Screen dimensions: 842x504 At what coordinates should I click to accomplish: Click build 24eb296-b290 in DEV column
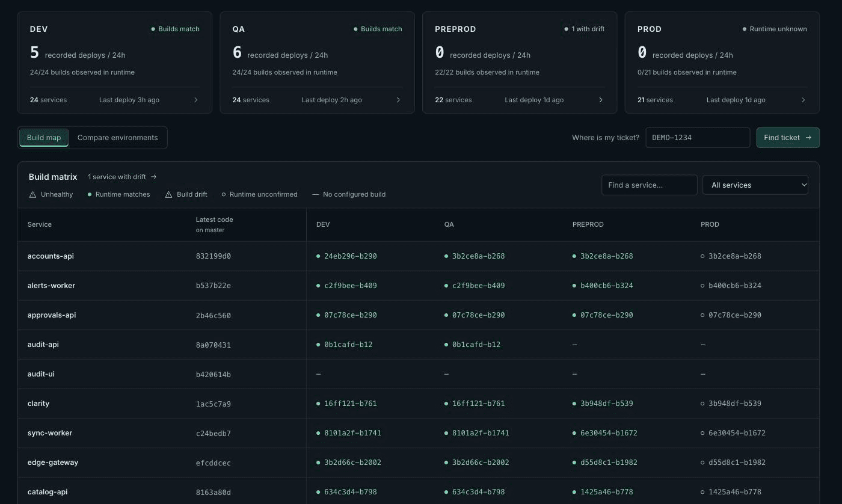click(x=351, y=256)
